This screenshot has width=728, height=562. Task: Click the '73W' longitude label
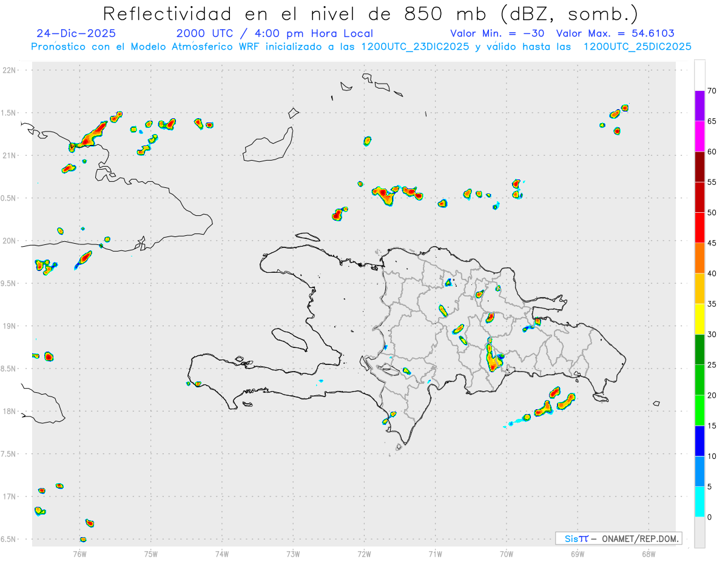click(293, 554)
